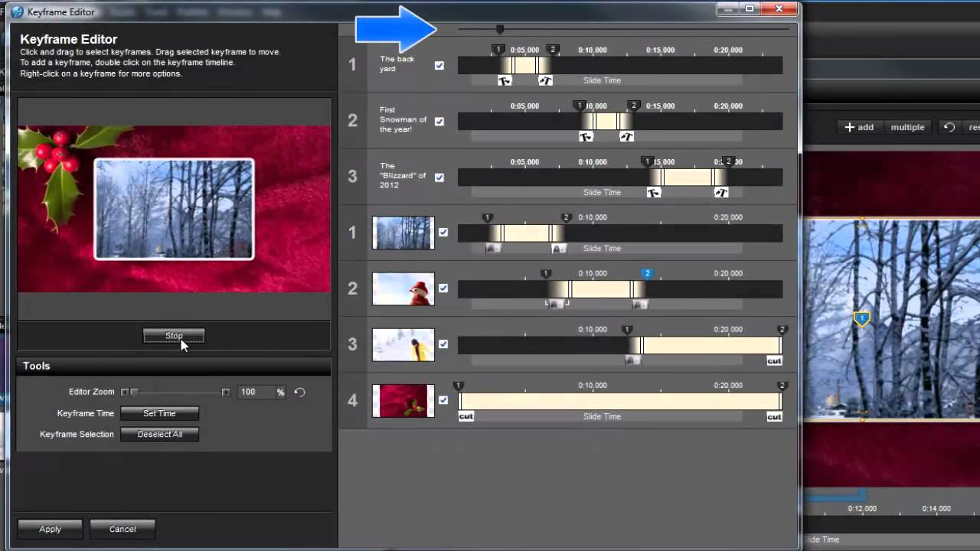Click the add button in background window
The height and width of the screenshot is (551, 980).
tap(859, 127)
